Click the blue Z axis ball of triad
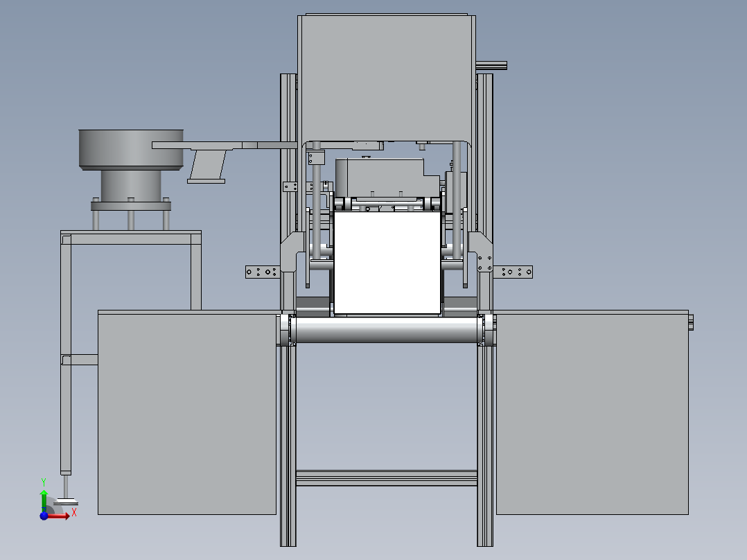Viewport: 747px width, 560px height. point(44,516)
